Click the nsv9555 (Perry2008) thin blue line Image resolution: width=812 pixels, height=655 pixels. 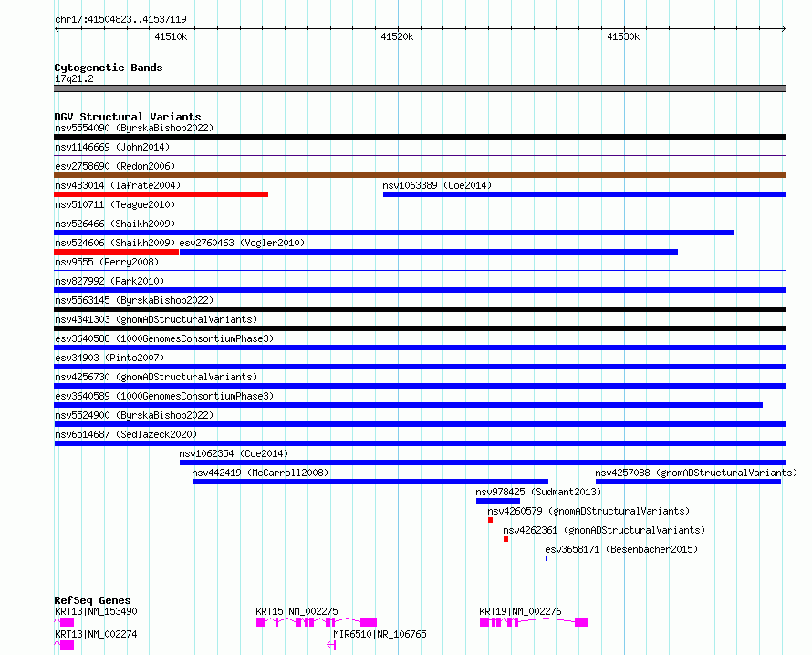point(420,270)
